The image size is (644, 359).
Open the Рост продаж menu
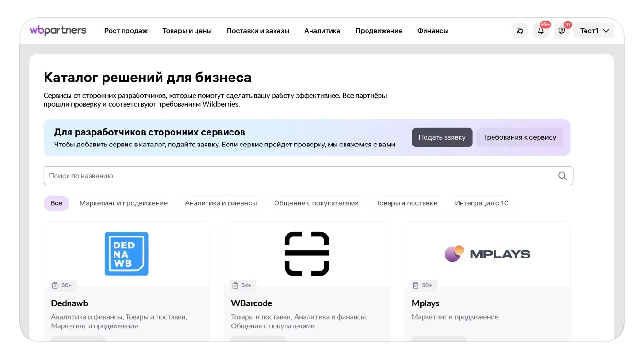pyautogui.click(x=126, y=31)
